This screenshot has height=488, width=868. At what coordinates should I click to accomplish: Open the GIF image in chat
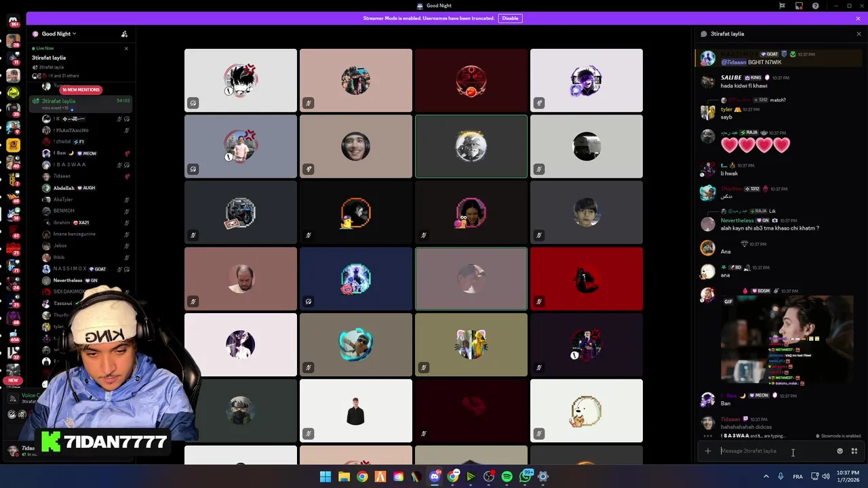[787, 340]
